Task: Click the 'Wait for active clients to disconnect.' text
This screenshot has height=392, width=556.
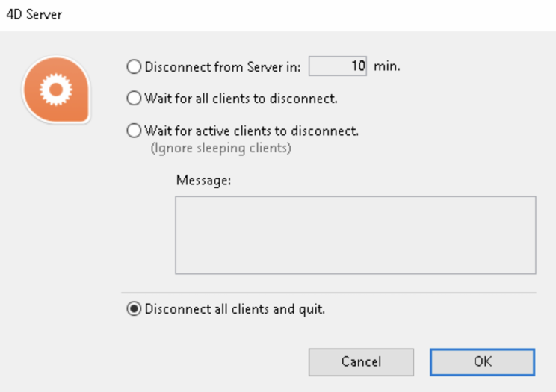Action: click(x=252, y=131)
